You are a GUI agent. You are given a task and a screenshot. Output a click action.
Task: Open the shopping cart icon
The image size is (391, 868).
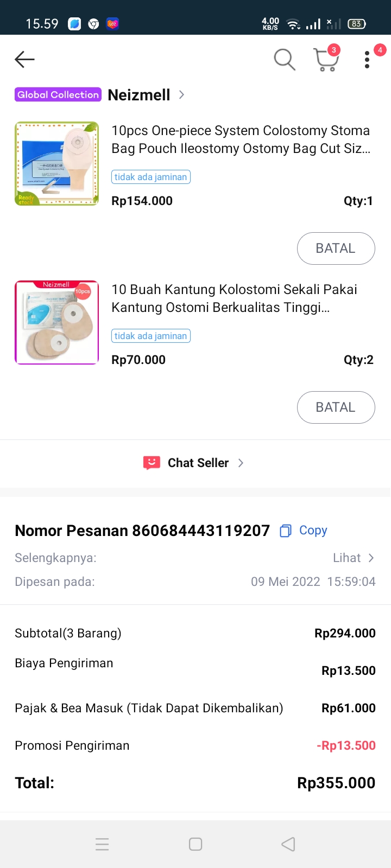coord(326,60)
